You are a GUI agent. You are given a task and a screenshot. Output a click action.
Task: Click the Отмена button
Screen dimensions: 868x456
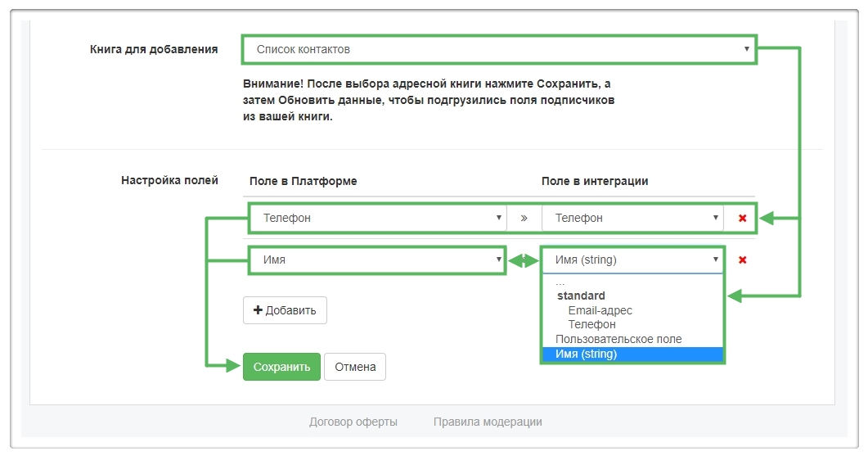pos(354,367)
